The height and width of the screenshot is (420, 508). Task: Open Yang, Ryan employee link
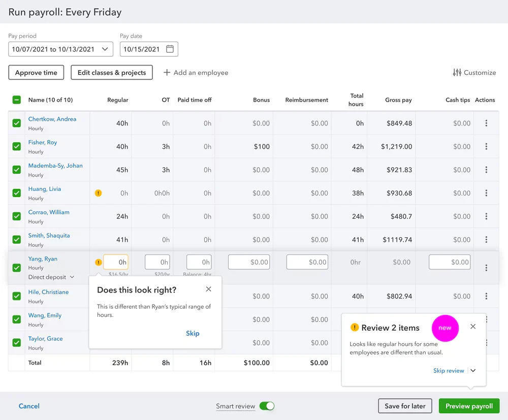(43, 259)
